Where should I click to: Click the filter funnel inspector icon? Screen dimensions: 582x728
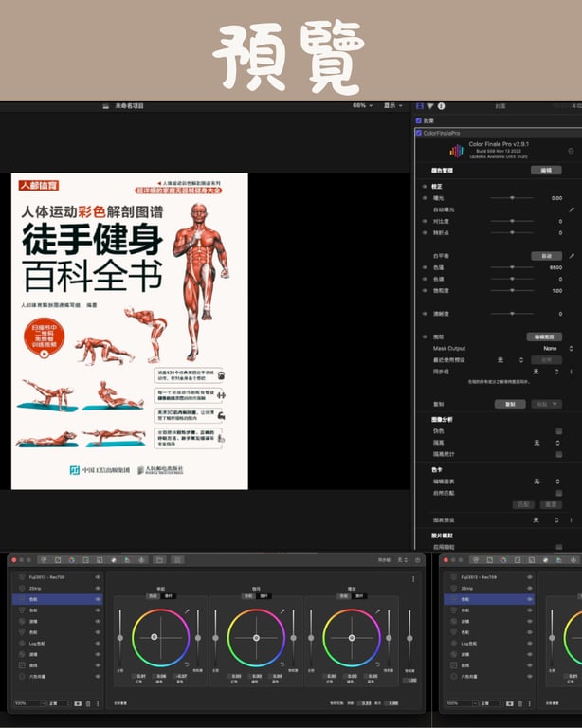pyautogui.click(x=430, y=106)
